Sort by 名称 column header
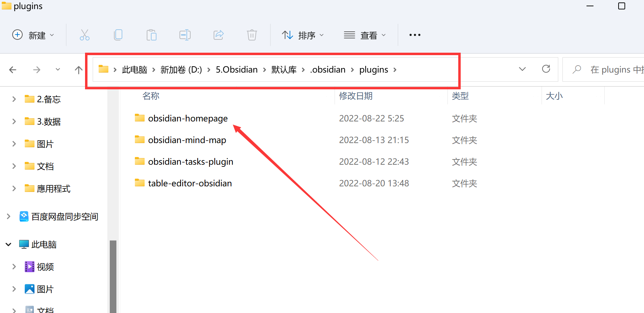Viewport: 644px width, 313px height. coord(151,96)
